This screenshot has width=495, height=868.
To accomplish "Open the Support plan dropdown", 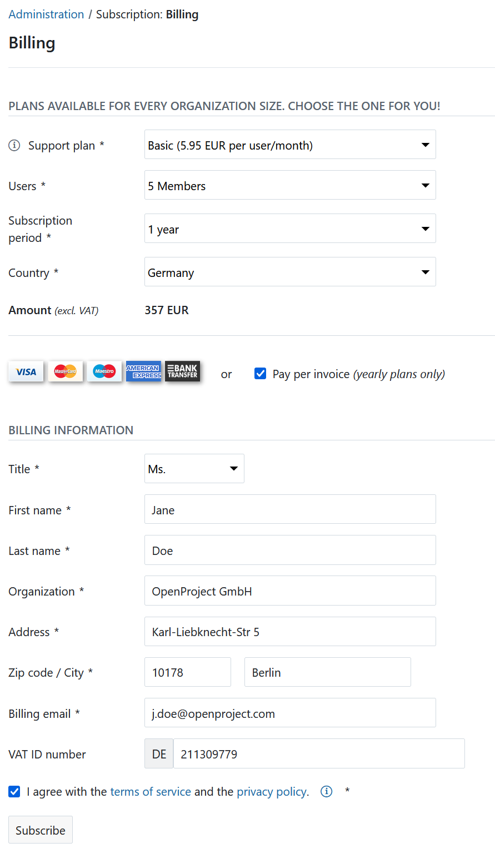I will point(290,144).
